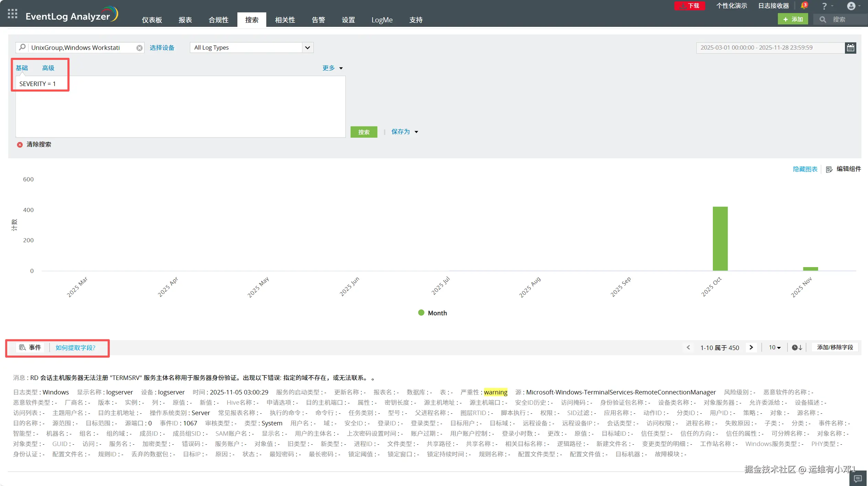Switch to the 告警 tab

pyautogui.click(x=318, y=20)
